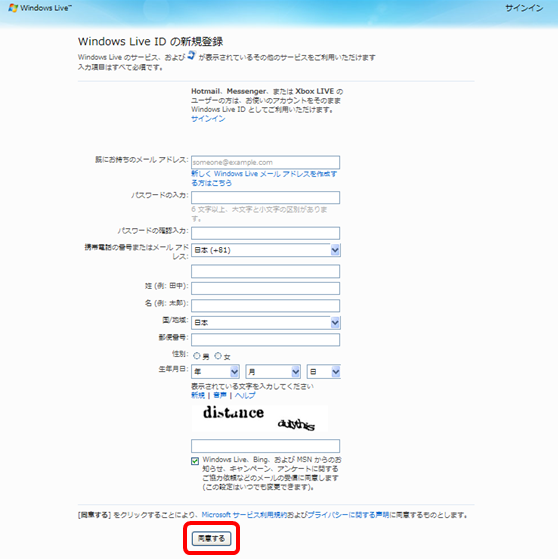Click the 新規 captcha refresh link
Screen dimensions: 558x559
(198, 395)
